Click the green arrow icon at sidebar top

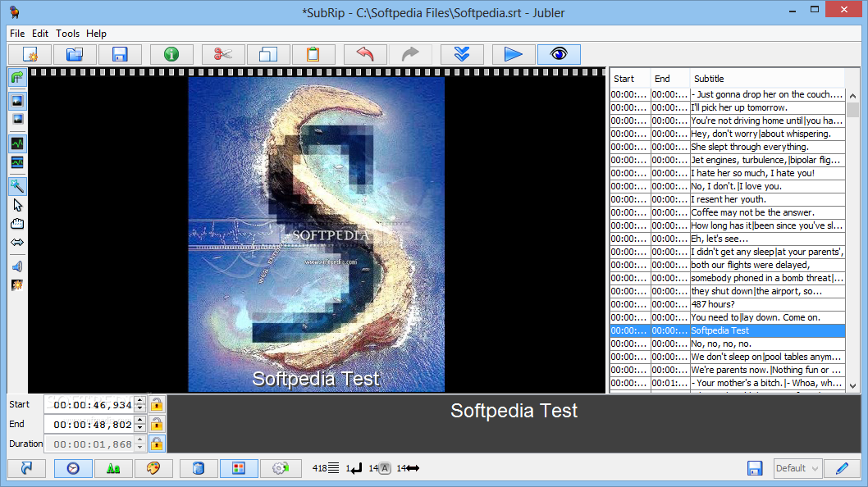tap(17, 77)
